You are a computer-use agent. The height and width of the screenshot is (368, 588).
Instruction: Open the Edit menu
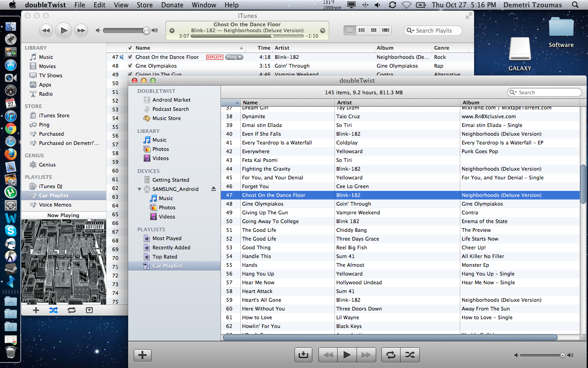point(99,5)
